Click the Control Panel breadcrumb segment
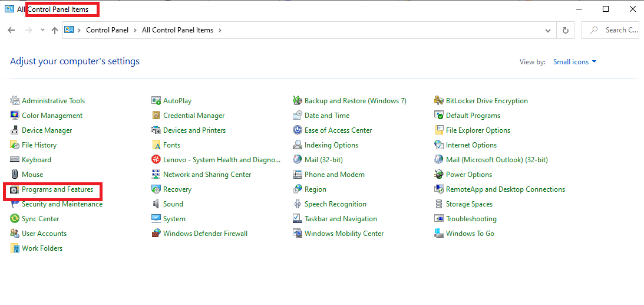 point(107,30)
